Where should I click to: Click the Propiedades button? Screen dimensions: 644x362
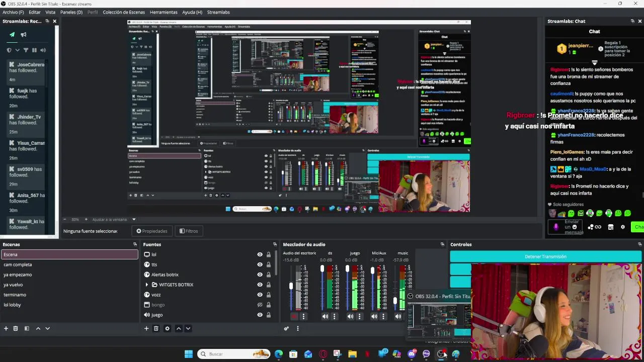(x=152, y=231)
